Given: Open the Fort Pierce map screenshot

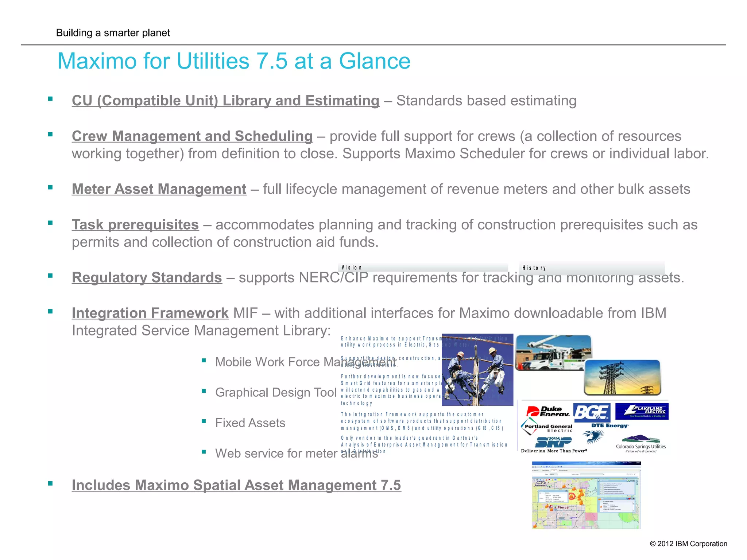Looking at the screenshot, I should click(587, 495).
